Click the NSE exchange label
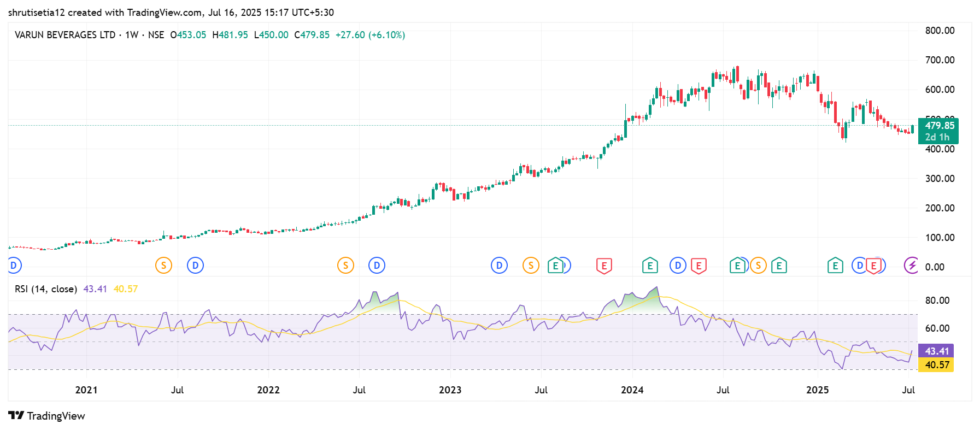This screenshot has width=980, height=430. (x=156, y=35)
